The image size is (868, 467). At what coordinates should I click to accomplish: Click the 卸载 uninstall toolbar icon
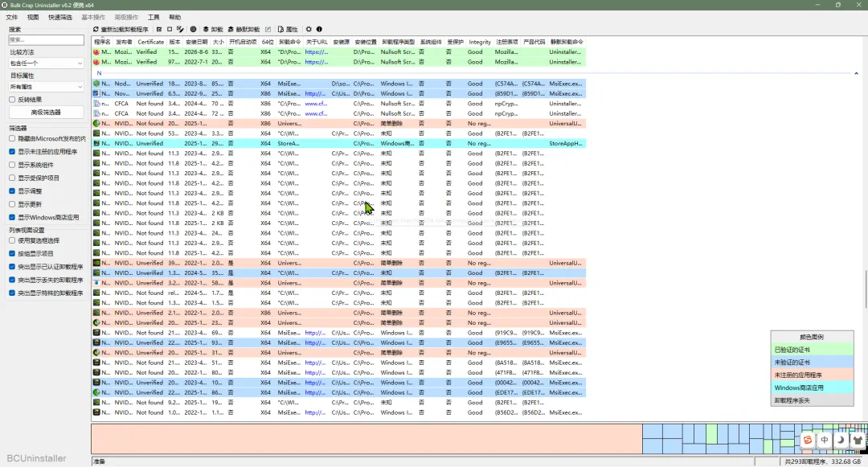[206, 29]
